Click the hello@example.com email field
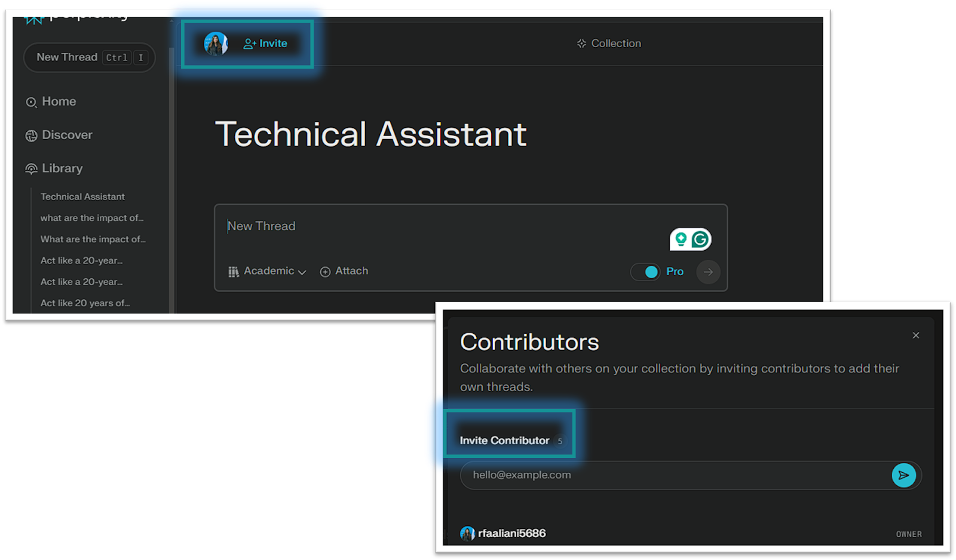Image resolution: width=956 pixels, height=560 pixels. click(669, 475)
